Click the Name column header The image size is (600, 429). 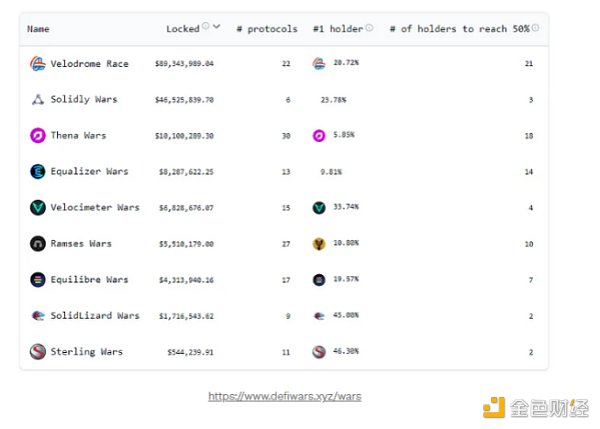pos(39,29)
